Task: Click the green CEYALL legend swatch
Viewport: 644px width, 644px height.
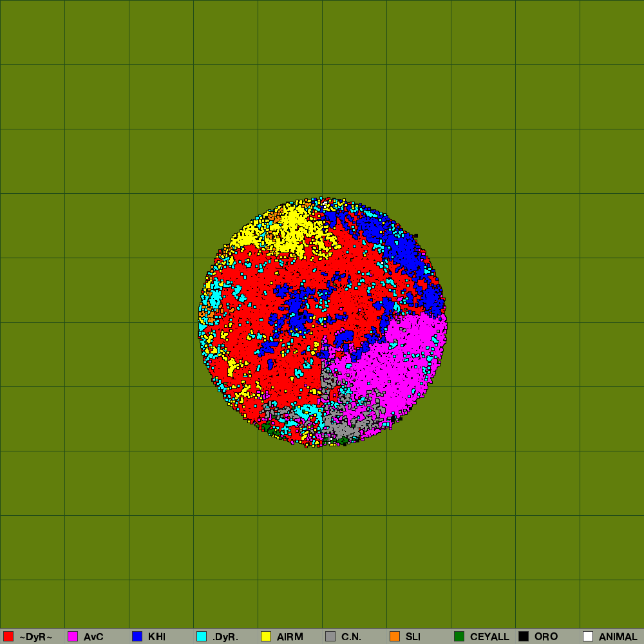Action: point(459,636)
